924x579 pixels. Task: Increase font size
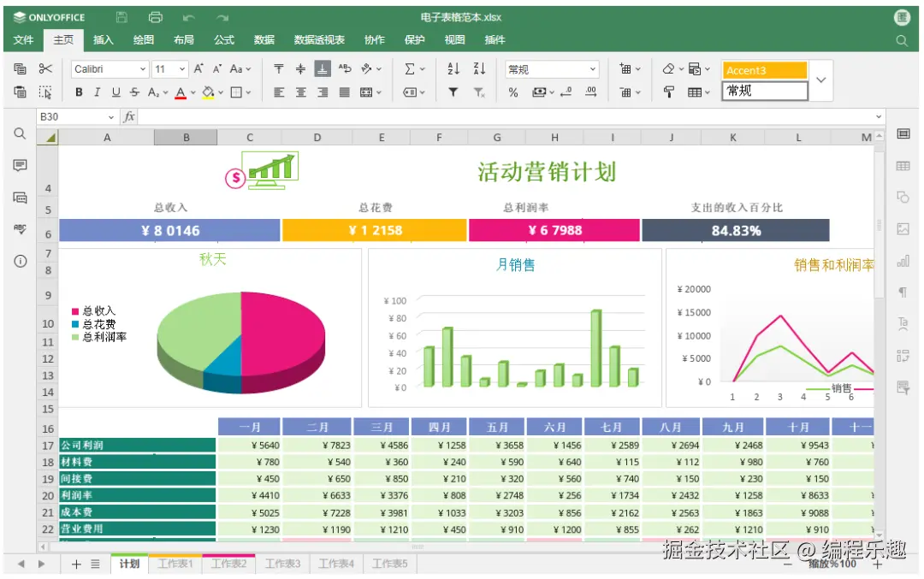coord(198,69)
